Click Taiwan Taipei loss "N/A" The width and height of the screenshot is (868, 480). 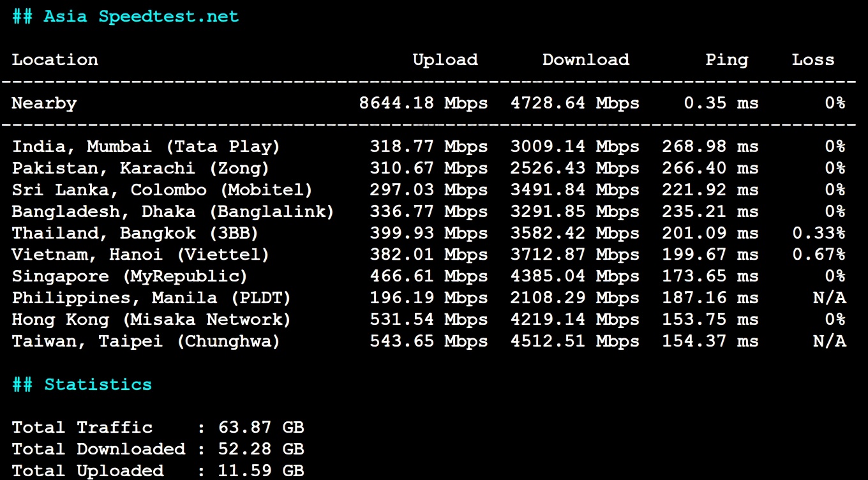830,342
